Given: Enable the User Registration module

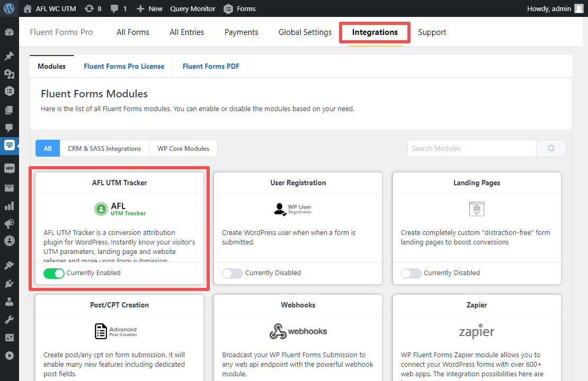Looking at the screenshot, I should pyautogui.click(x=233, y=273).
